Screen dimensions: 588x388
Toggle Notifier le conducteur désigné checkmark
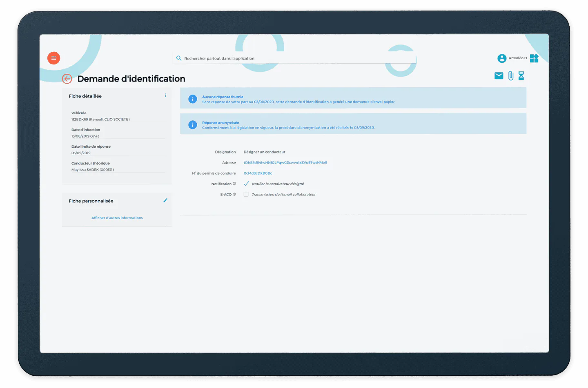(x=246, y=184)
